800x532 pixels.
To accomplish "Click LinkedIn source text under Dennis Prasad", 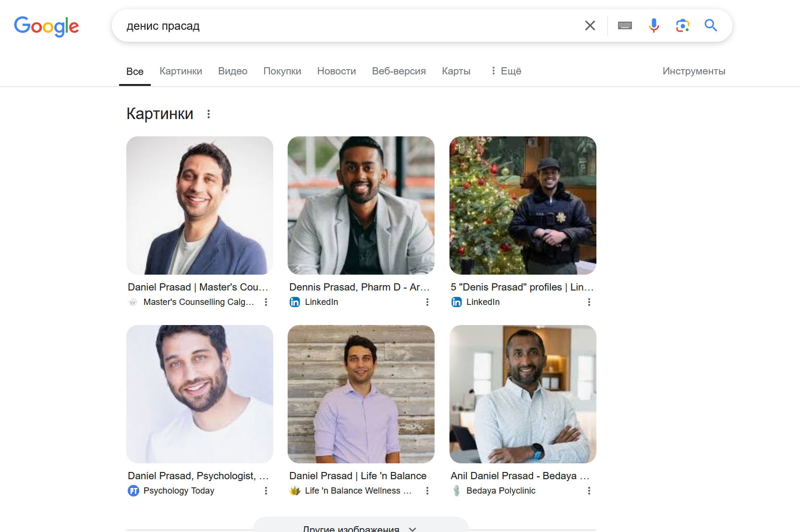I will 322,302.
